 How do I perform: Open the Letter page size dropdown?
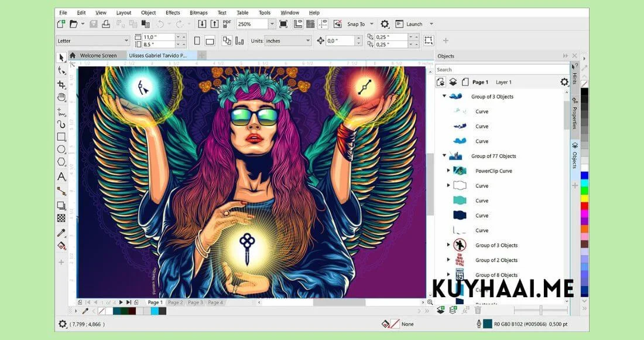tap(126, 40)
